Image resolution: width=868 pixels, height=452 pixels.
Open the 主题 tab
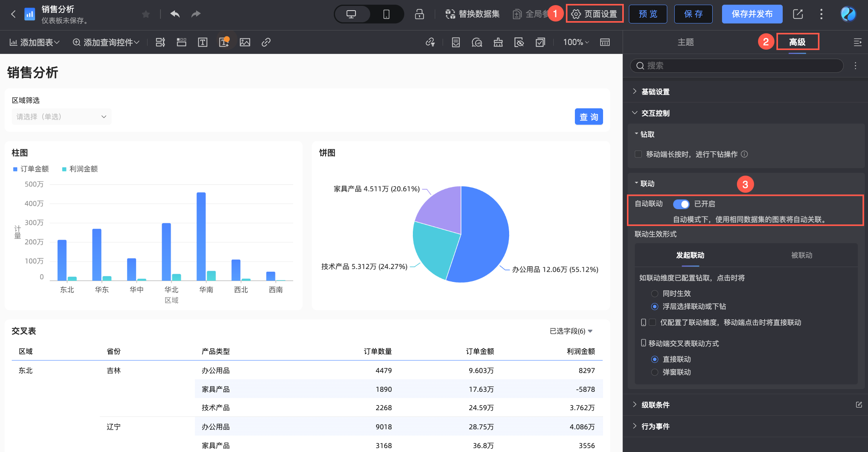[x=686, y=42]
